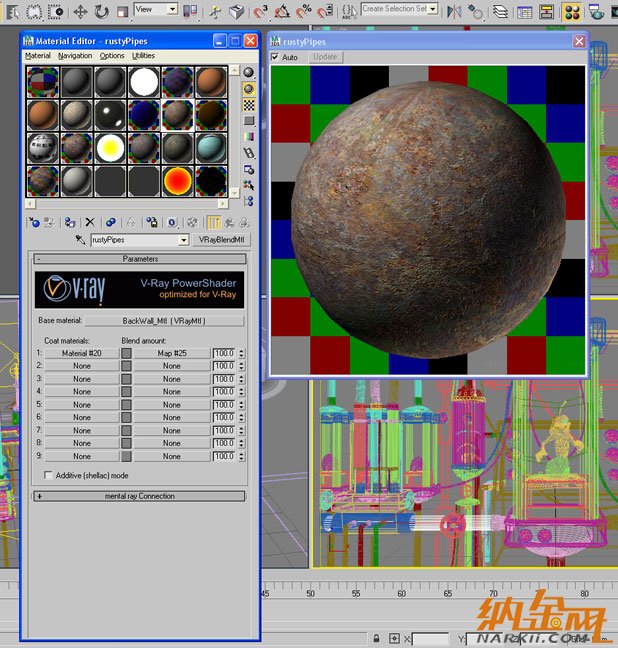Open Material Effects Channel icon
618x648 pixels.
coord(172,223)
